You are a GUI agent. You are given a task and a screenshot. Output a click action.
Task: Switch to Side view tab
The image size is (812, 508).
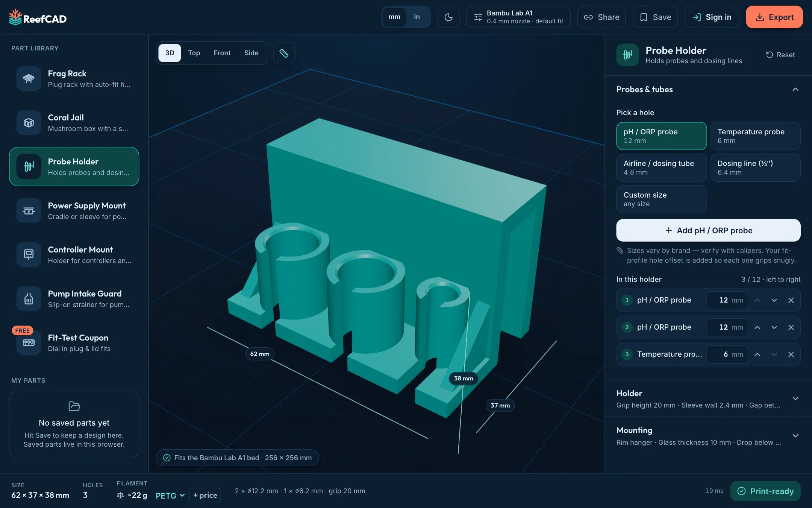(x=251, y=53)
